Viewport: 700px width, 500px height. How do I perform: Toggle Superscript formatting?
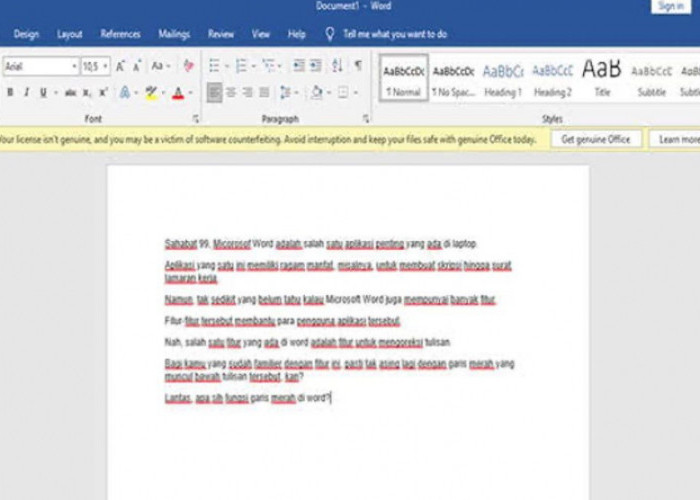point(104,92)
